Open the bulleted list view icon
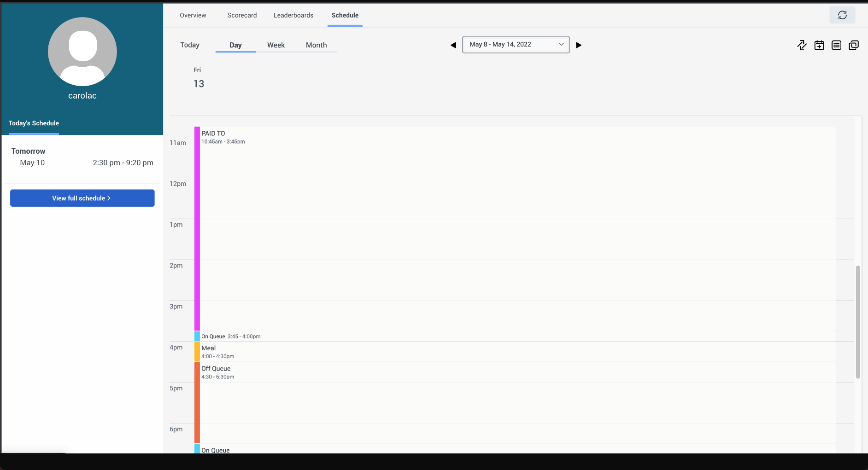 pyautogui.click(x=836, y=45)
